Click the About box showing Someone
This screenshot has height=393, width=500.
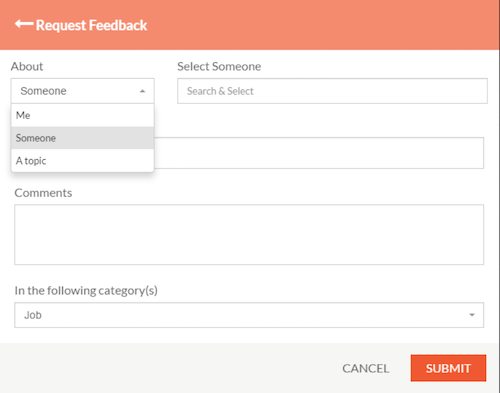pos(82,91)
